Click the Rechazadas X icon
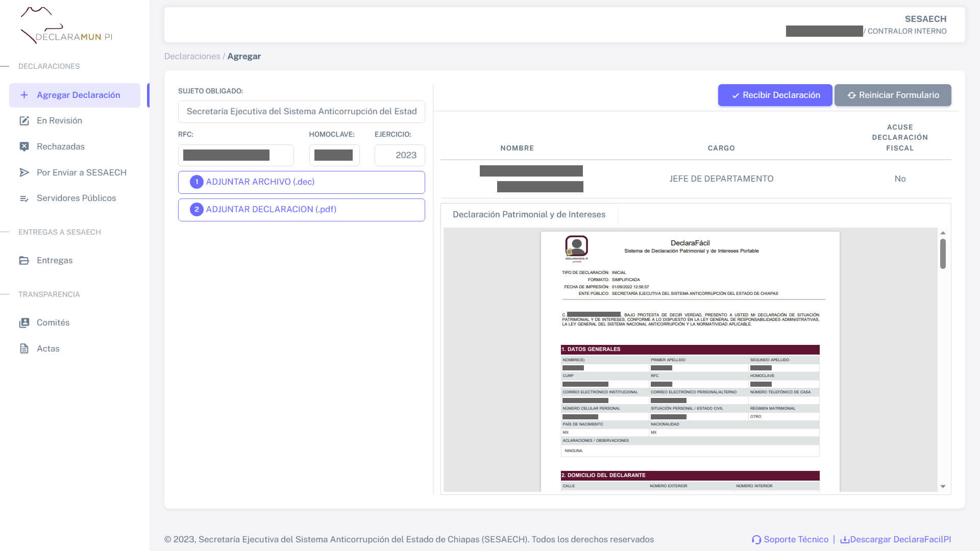Image resolution: width=980 pixels, height=551 pixels. (x=24, y=146)
